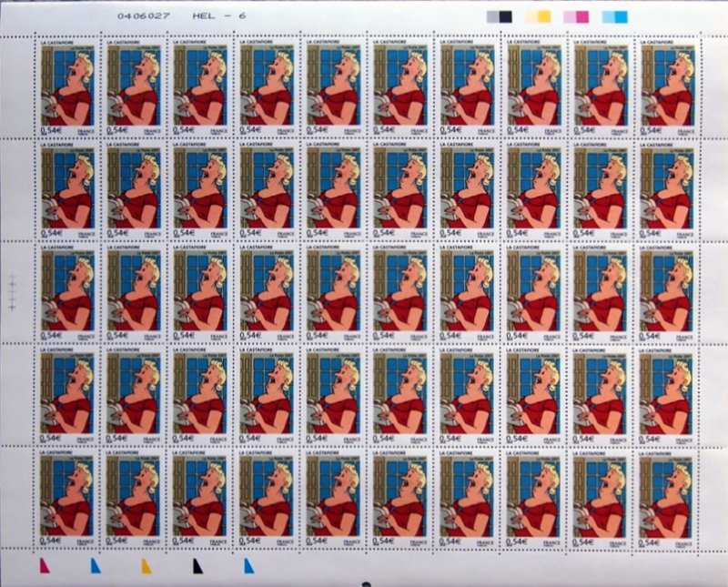Click the blue triangle right of black triangle

[x=248, y=566]
